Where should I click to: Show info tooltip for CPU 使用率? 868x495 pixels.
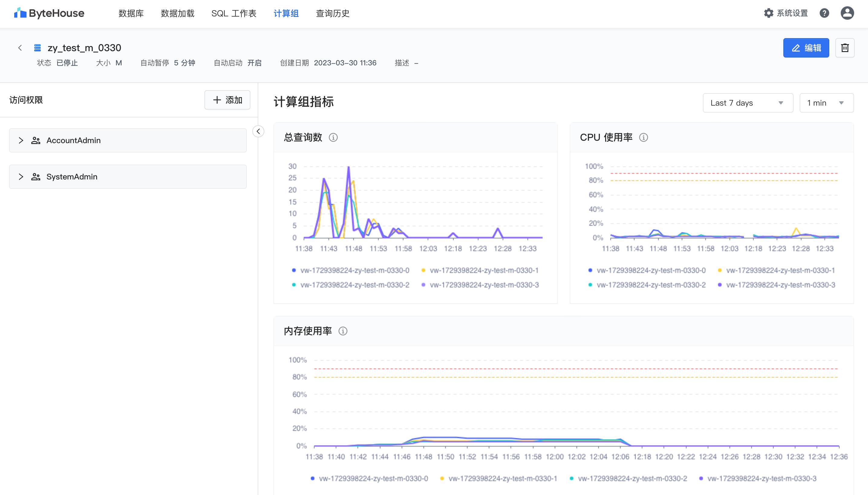click(644, 137)
